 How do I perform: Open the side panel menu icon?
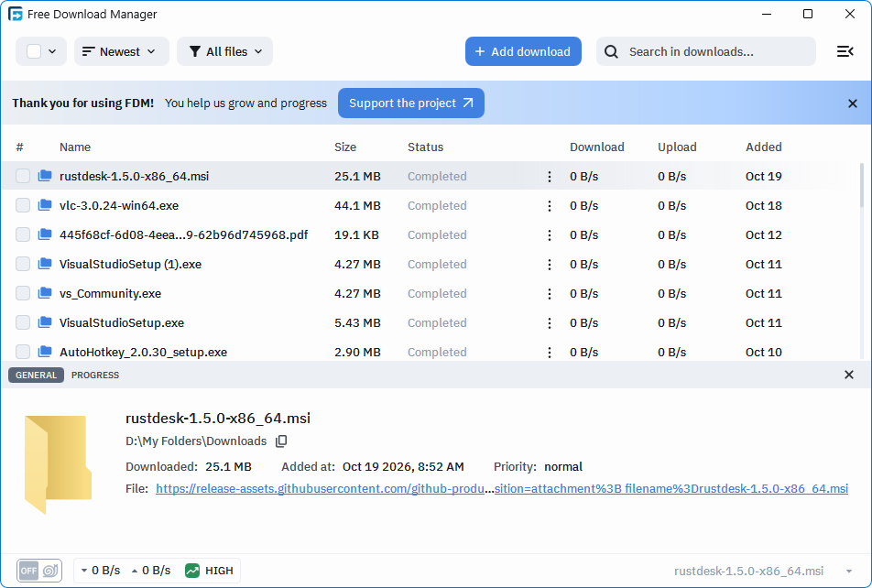[x=845, y=51]
